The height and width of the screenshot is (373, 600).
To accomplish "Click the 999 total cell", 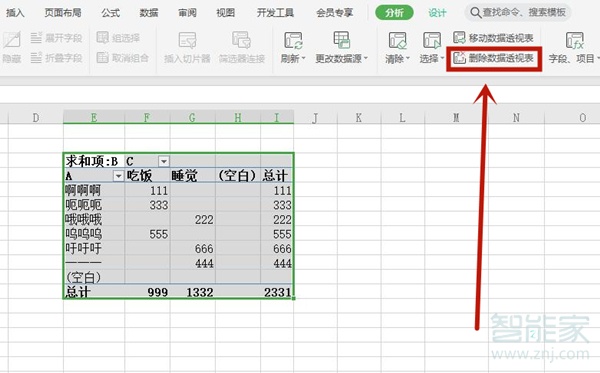I will [x=147, y=292].
